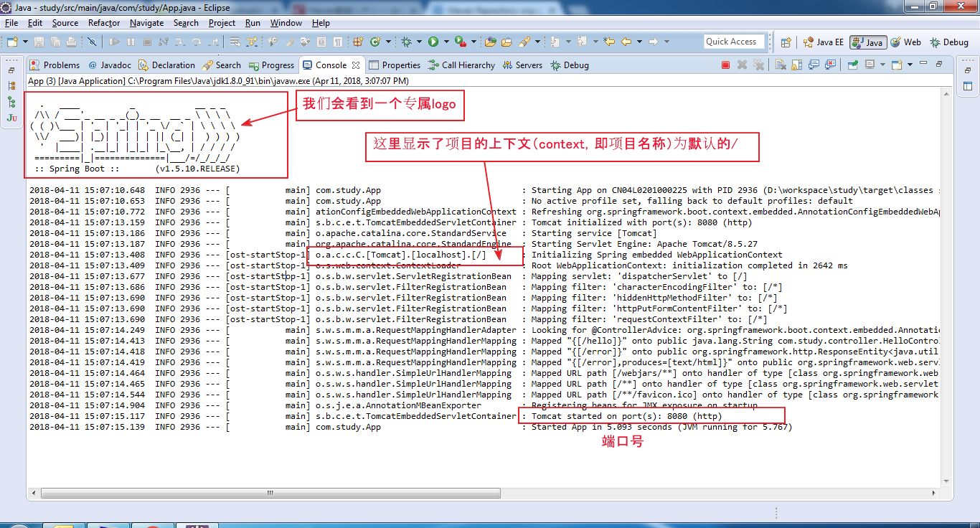The height and width of the screenshot is (528, 980).
Task: Switch to the Servers tab
Action: (x=522, y=65)
